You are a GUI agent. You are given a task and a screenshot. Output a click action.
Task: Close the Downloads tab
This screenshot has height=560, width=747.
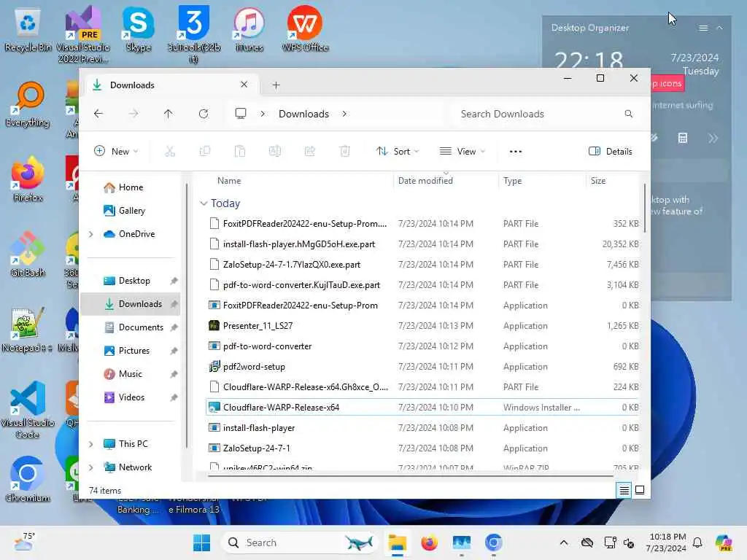pos(244,85)
